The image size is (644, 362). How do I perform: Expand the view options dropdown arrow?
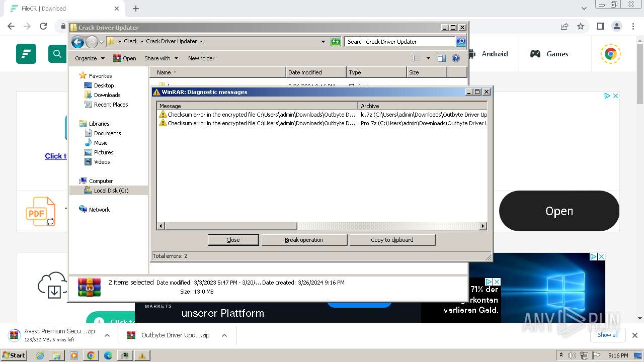click(x=428, y=58)
